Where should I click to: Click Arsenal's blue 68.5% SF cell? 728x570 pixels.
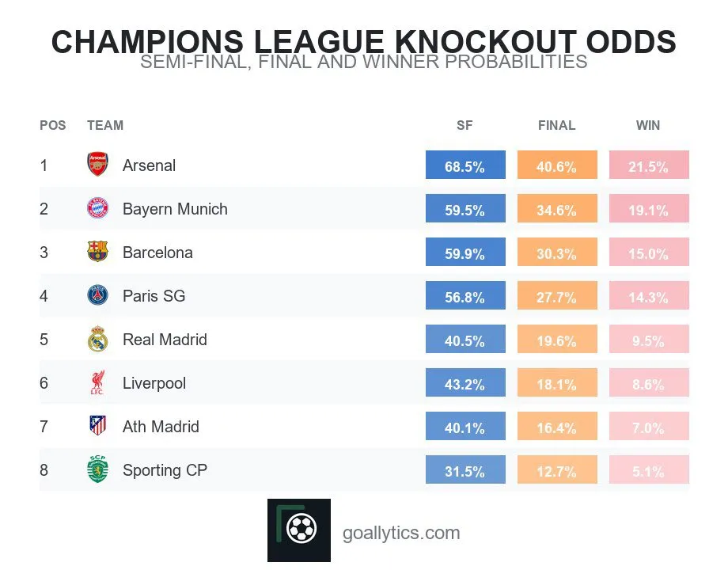click(465, 165)
